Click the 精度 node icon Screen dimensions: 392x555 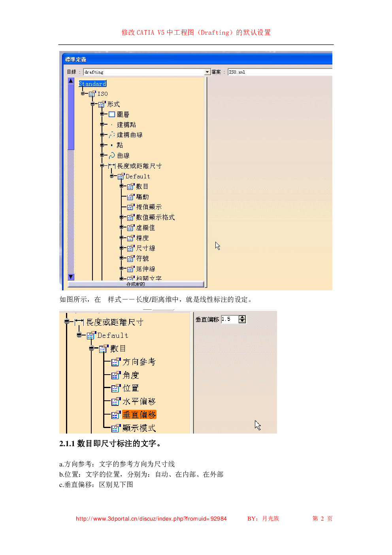point(131,238)
